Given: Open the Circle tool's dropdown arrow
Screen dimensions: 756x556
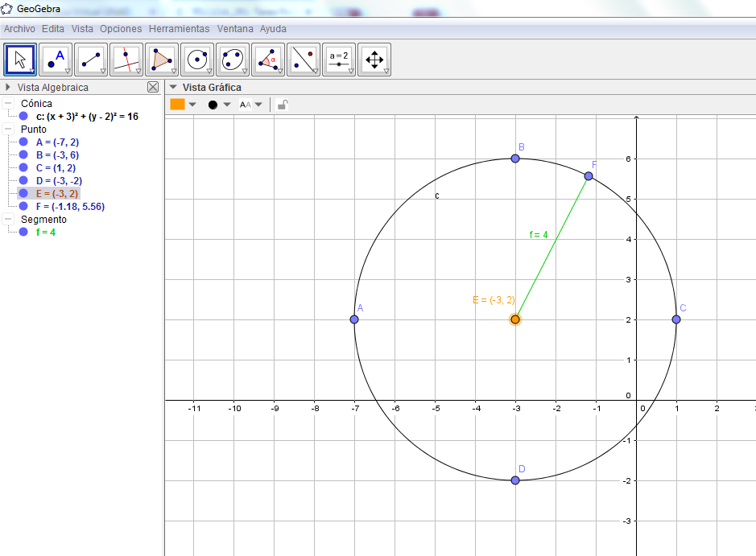Looking at the screenshot, I should (x=209, y=71).
